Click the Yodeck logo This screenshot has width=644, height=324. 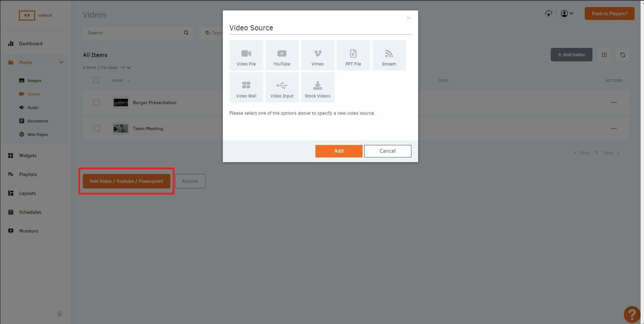pyautogui.click(x=35, y=15)
